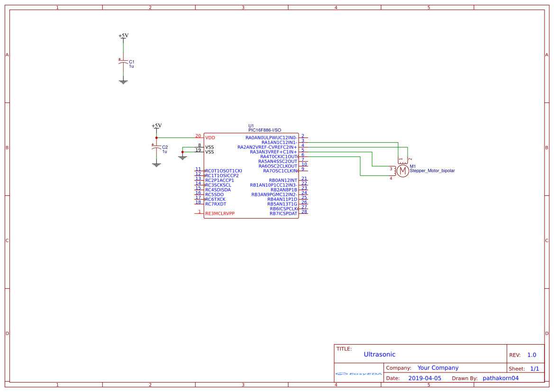
Task: Click the ground symbol left of VSS pins
Action: point(182,157)
